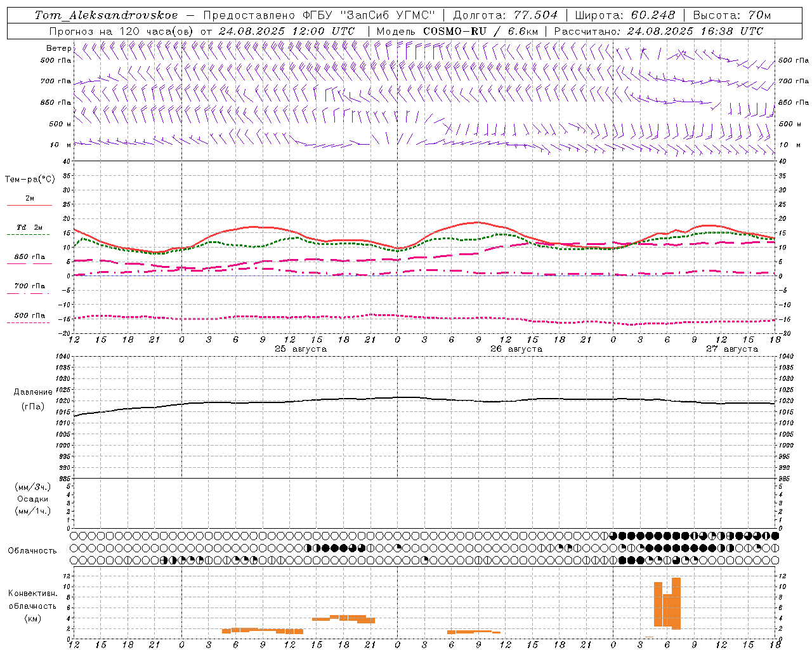The width and height of the screenshot is (812, 650).
Task: Click the date label 27 августа
Action: click(x=732, y=349)
